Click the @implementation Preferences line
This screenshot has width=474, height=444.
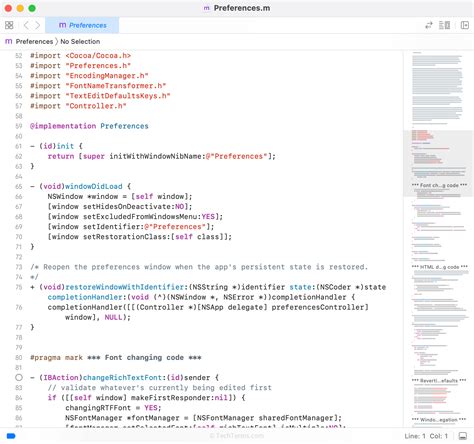click(89, 126)
